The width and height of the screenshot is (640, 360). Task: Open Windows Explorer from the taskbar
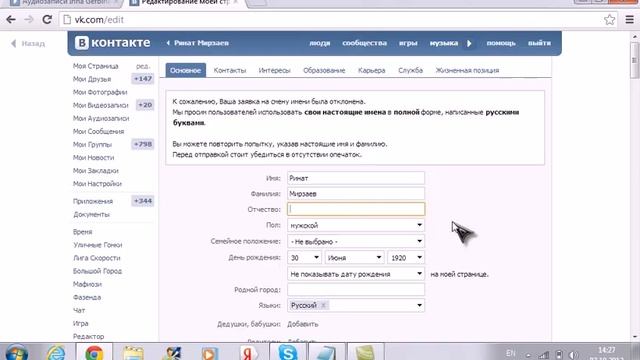pyautogui.click(x=133, y=353)
